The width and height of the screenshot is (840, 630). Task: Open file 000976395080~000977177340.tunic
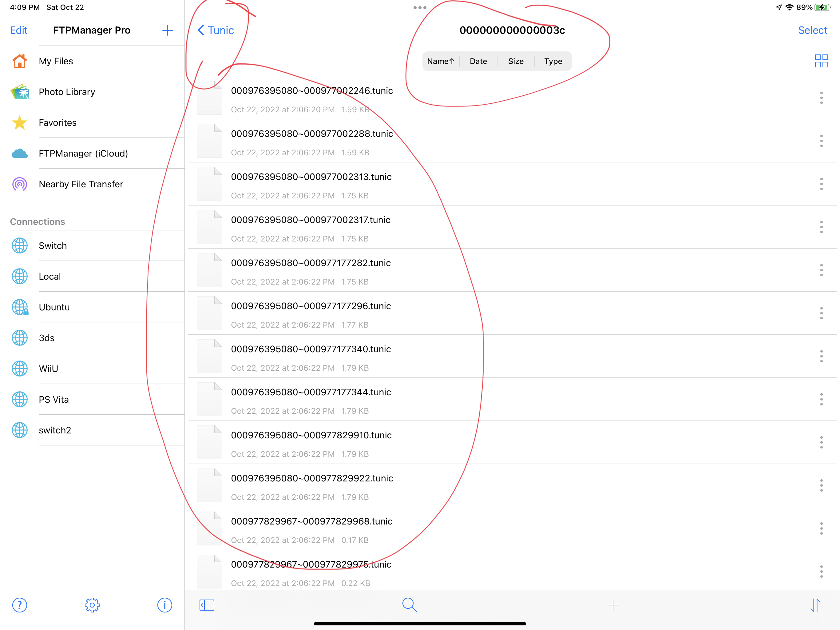click(512, 356)
